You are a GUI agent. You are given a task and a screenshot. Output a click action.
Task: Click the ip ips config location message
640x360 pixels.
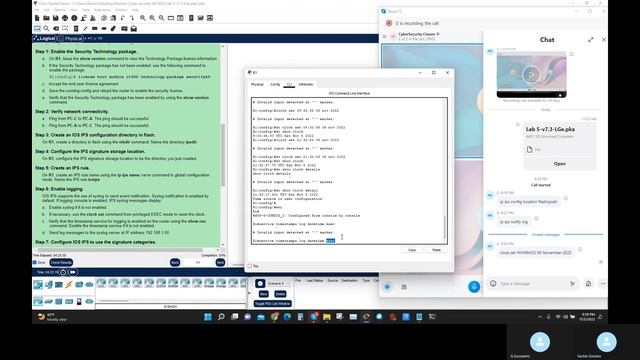[x=529, y=202]
